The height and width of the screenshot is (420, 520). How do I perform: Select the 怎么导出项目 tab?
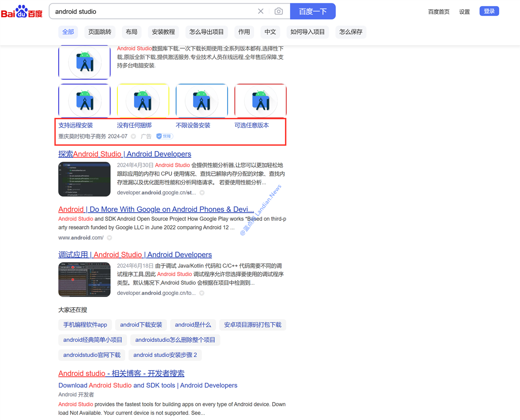[x=206, y=32]
